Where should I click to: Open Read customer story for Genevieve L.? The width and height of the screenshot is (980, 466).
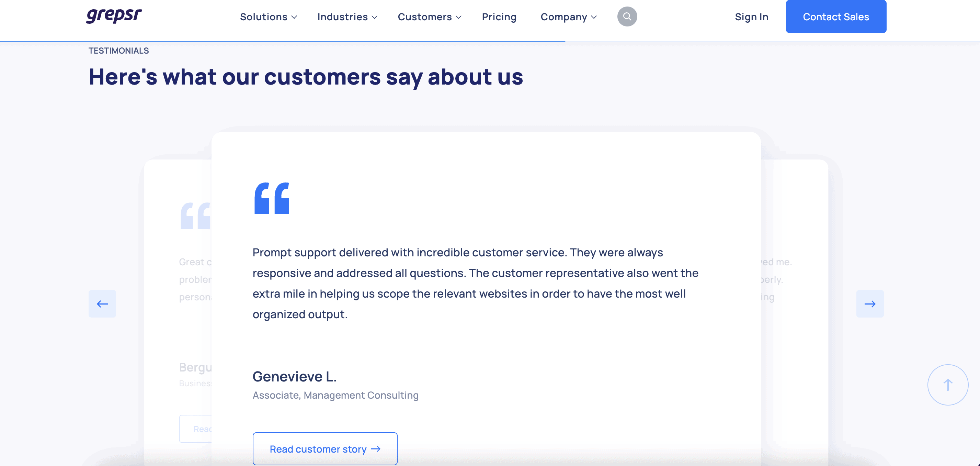tap(325, 449)
